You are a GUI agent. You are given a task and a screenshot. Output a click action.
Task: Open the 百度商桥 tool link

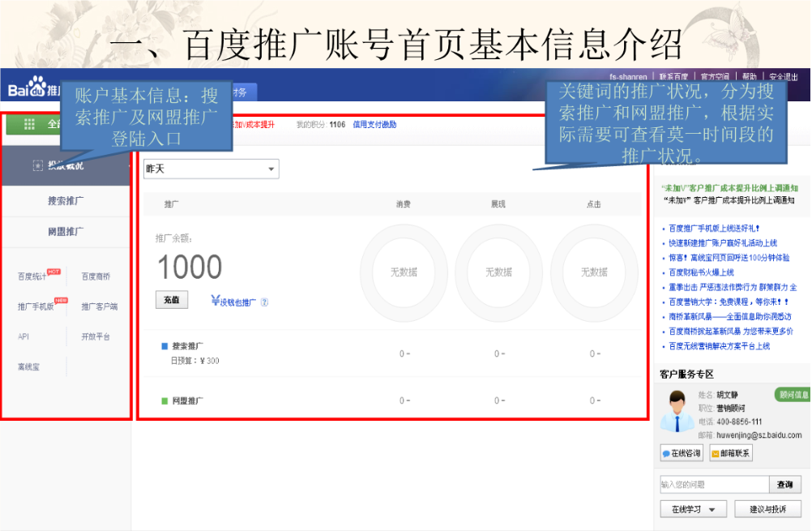pyautogui.click(x=96, y=276)
